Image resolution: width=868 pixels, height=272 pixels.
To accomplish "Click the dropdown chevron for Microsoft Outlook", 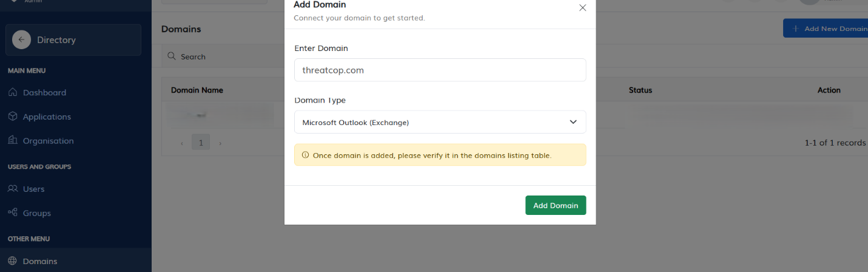I will click(x=573, y=122).
